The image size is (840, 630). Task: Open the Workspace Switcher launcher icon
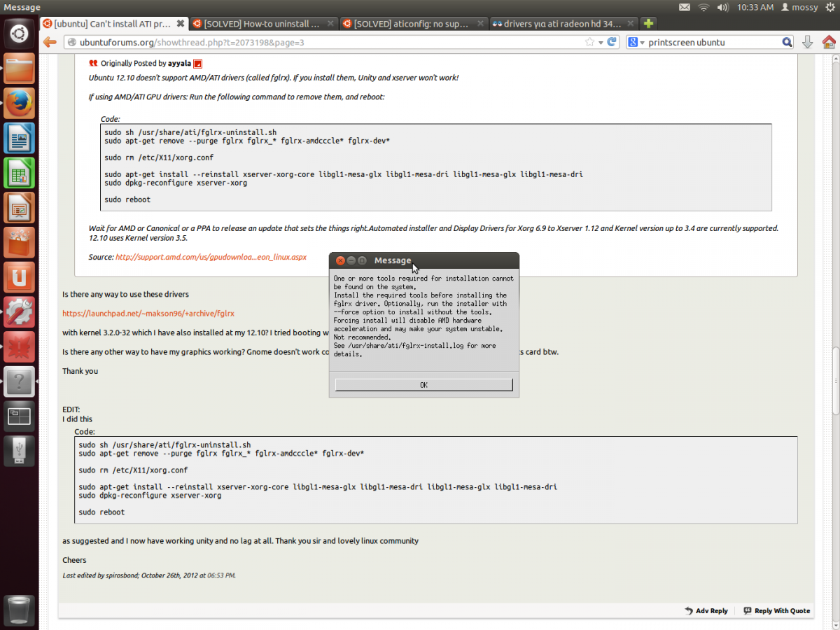(19, 417)
